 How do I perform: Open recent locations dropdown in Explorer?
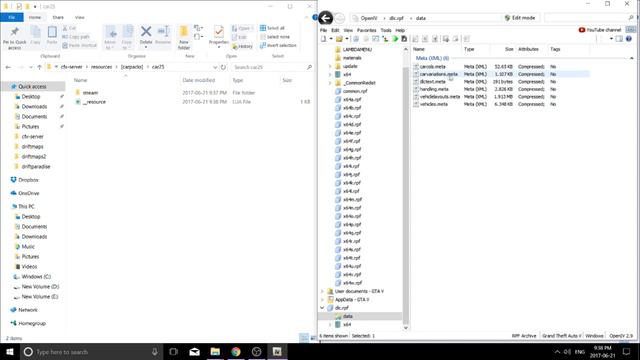31,67
